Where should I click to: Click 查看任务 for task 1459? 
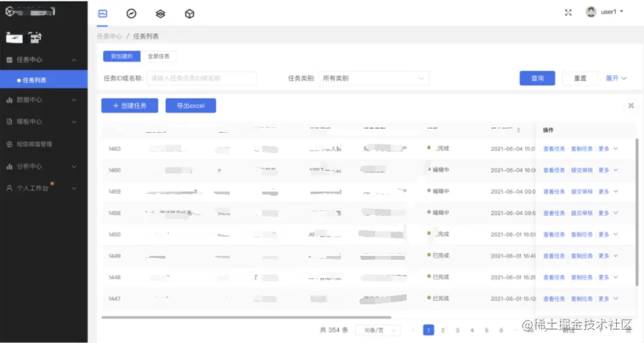[x=554, y=192]
